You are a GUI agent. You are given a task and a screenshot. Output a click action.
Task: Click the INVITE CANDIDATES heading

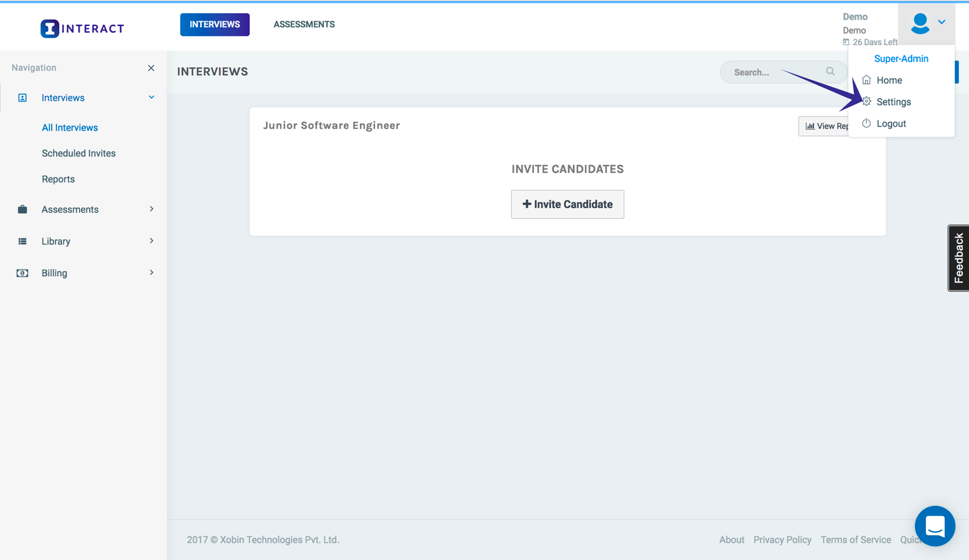click(x=567, y=169)
